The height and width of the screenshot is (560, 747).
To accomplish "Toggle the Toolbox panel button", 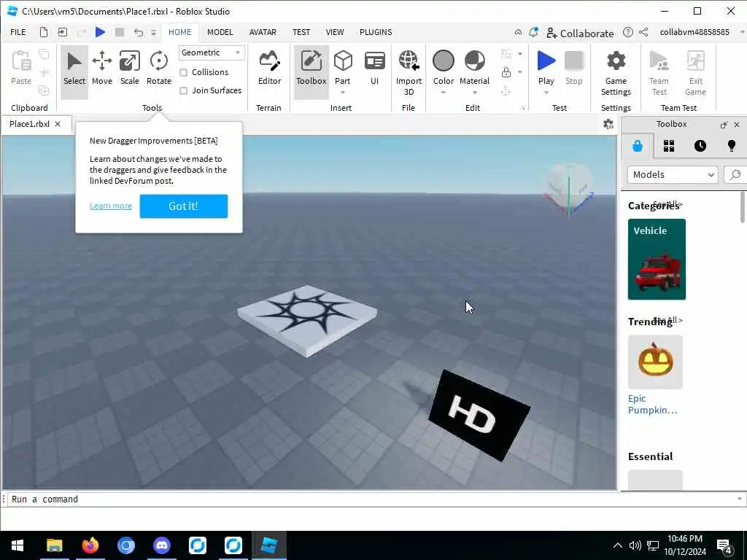I will [311, 71].
